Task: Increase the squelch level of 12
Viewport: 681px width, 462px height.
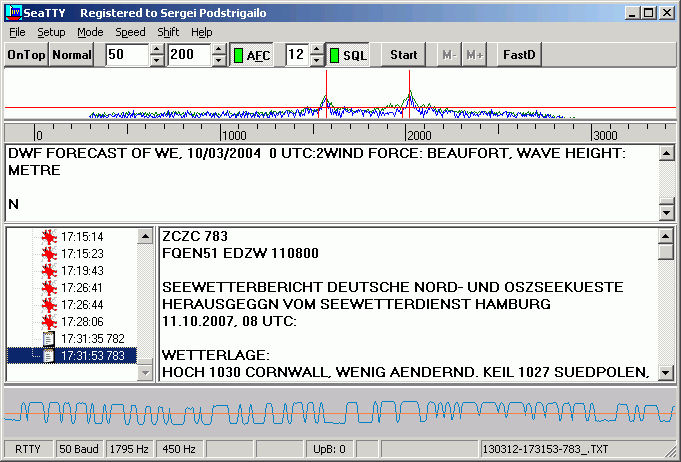Action: point(317,50)
